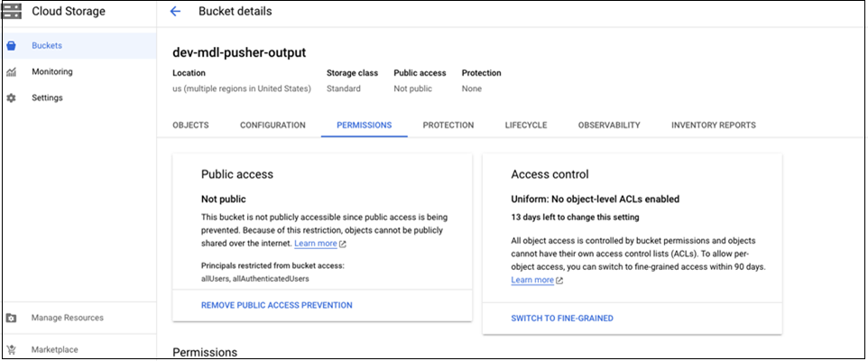Image resolution: width=868 pixels, height=361 pixels.
Task: Click the Settings gear icon
Action: [11, 98]
